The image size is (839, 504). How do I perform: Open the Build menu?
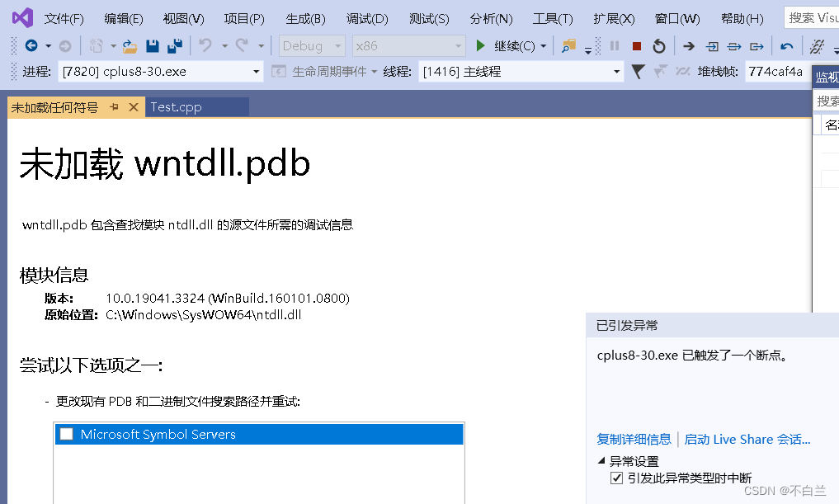click(305, 19)
